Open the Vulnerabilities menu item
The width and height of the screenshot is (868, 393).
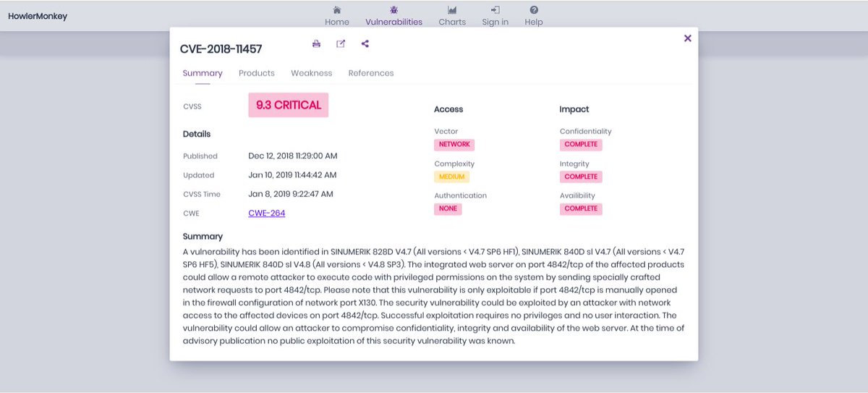[x=394, y=22]
